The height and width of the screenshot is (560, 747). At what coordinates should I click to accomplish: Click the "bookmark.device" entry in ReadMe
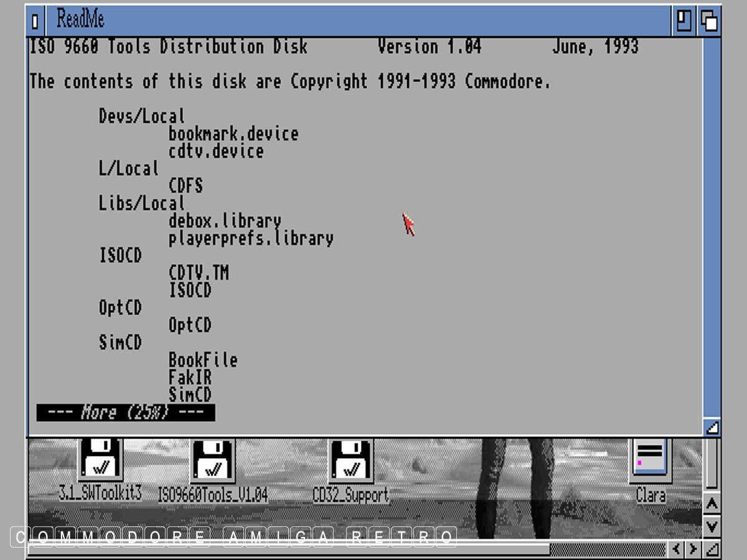point(233,134)
